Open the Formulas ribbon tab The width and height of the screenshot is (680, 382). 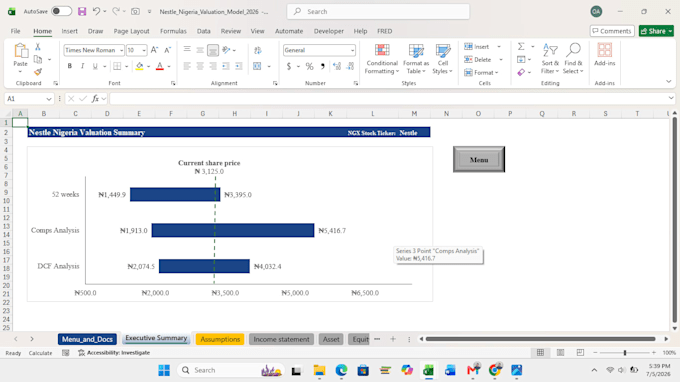pyautogui.click(x=173, y=31)
